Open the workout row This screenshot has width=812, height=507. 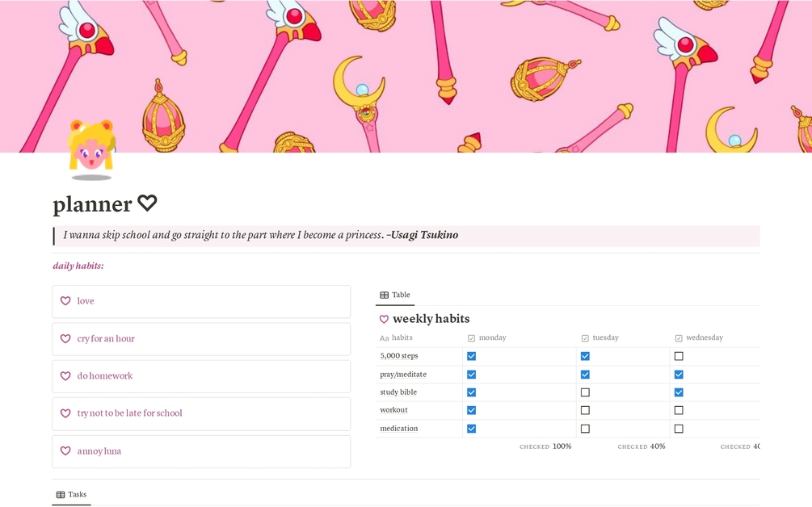click(393, 410)
